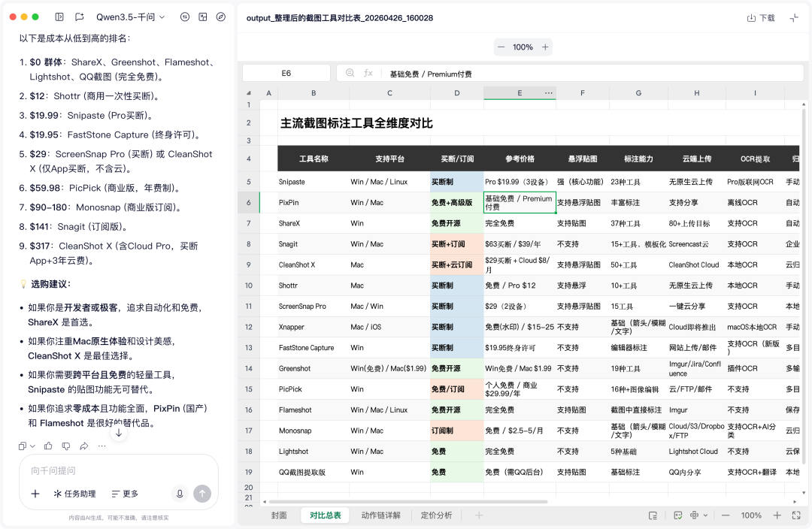Viewport: 812px width, 529px height.
Task: Toggle the chat sidebar panel icon
Action: (x=59, y=17)
